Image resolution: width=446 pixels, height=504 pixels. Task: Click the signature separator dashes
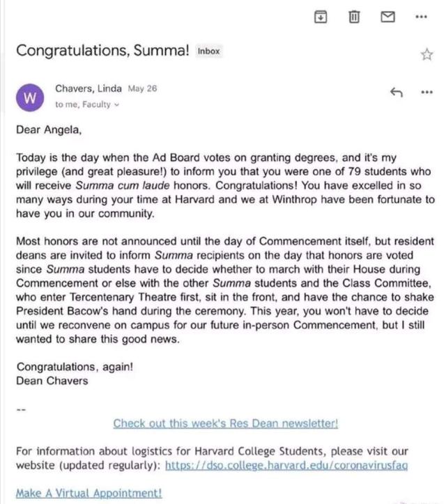coord(21,409)
